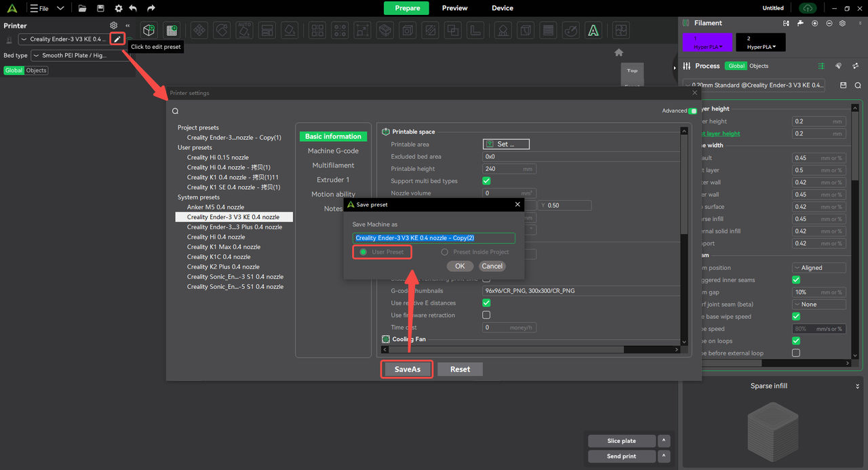Click the undo arrow icon
Viewport: 868px width, 470px height.
tap(133, 8)
